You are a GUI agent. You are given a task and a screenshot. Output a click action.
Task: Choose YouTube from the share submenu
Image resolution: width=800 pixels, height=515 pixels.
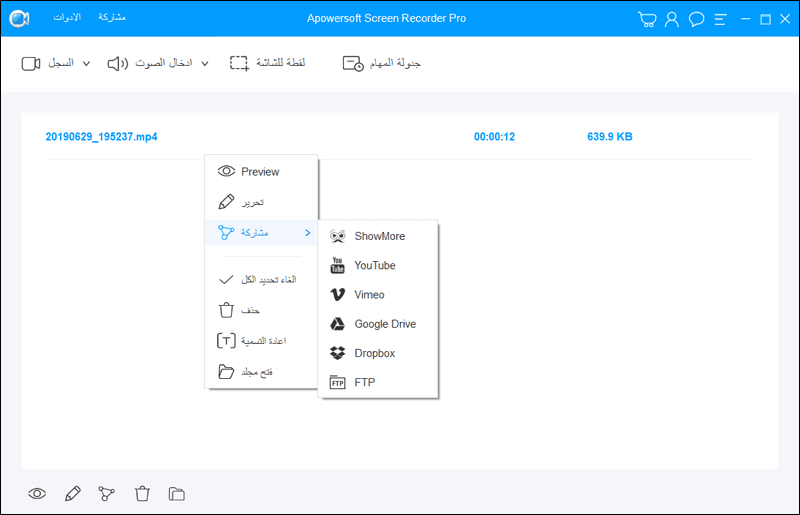(x=378, y=265)
